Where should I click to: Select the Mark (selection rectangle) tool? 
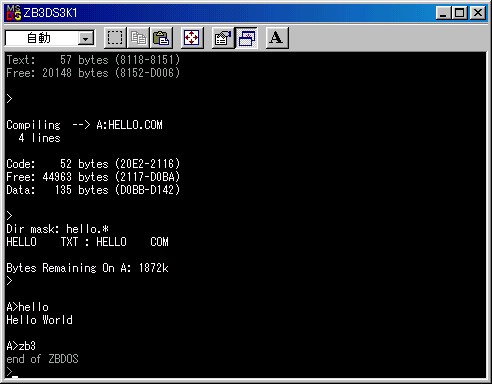coord(115,38)
